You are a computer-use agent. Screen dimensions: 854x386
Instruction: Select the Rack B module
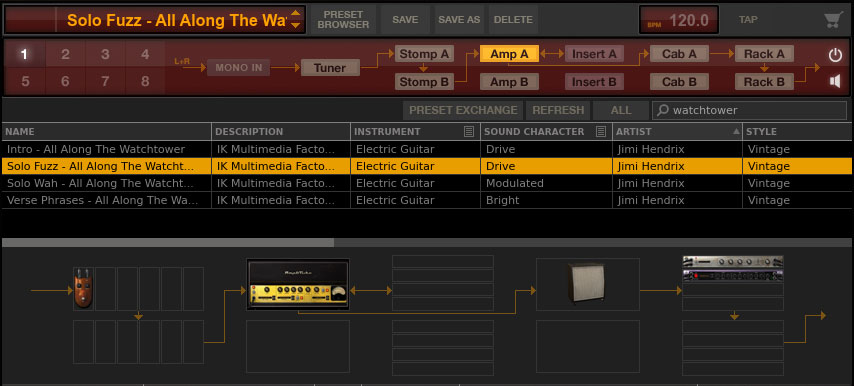pyautogui.click(x=764, y=82)
